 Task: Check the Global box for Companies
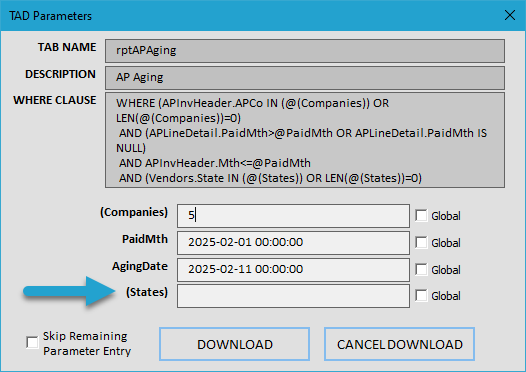coord(421,216)
